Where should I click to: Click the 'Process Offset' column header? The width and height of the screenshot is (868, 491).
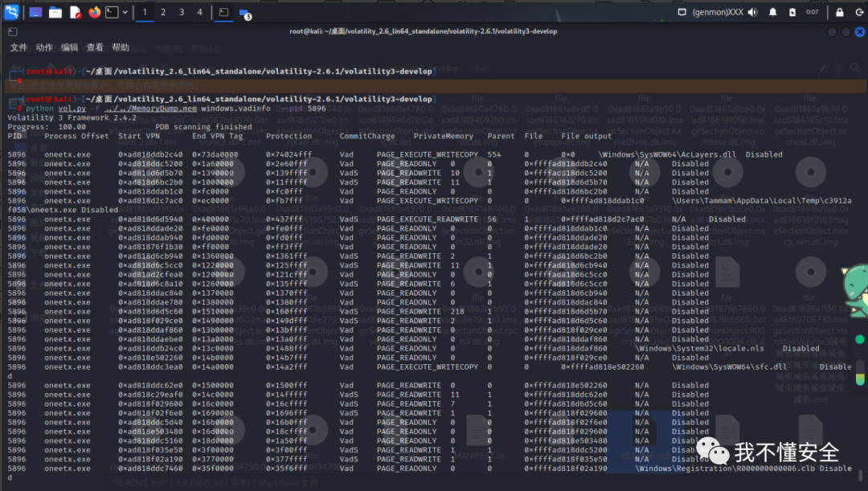[76, 136]
